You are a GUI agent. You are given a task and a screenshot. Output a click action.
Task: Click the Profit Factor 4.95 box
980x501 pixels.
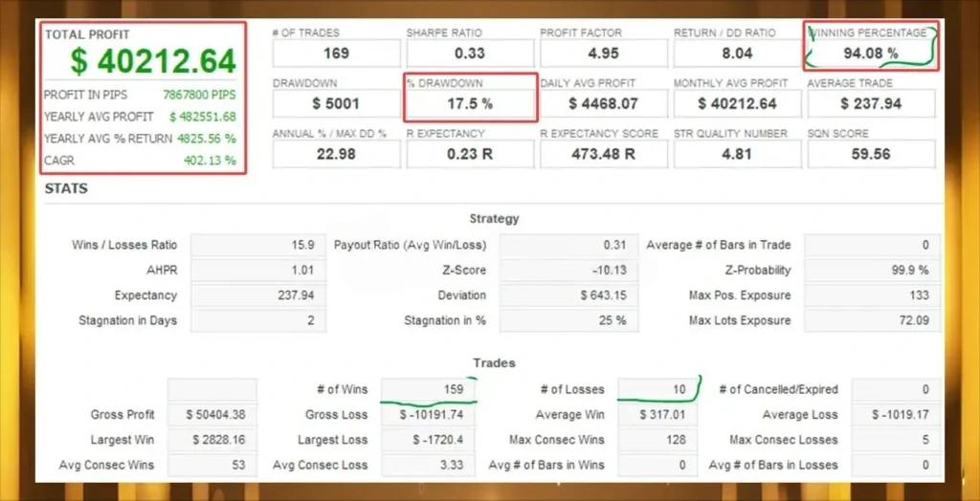point(603,54)
